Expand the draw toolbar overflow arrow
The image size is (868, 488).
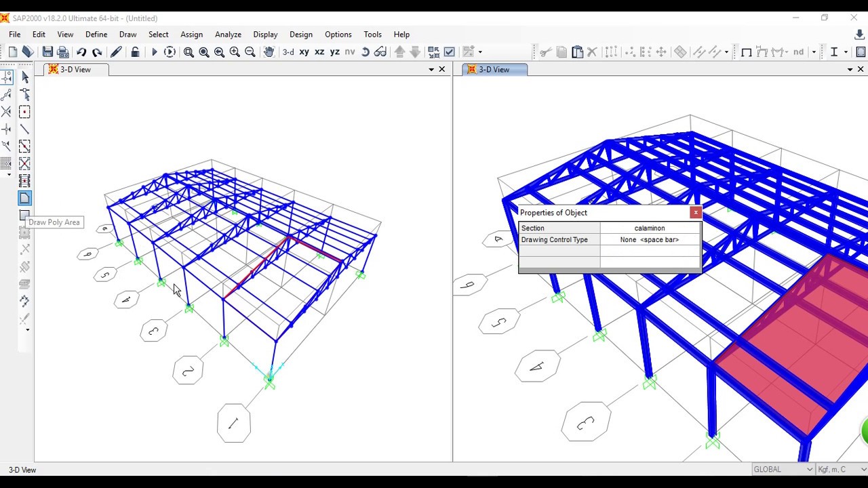28,330
